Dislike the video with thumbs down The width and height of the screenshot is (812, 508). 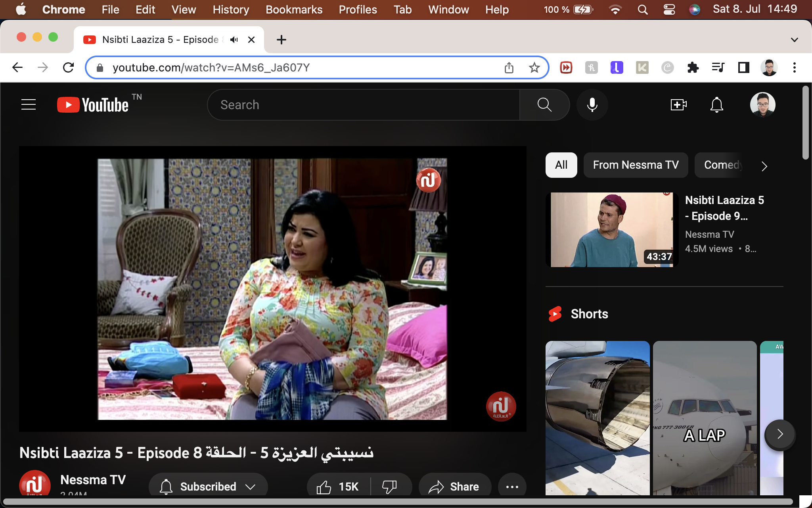(x=389, y=487)
